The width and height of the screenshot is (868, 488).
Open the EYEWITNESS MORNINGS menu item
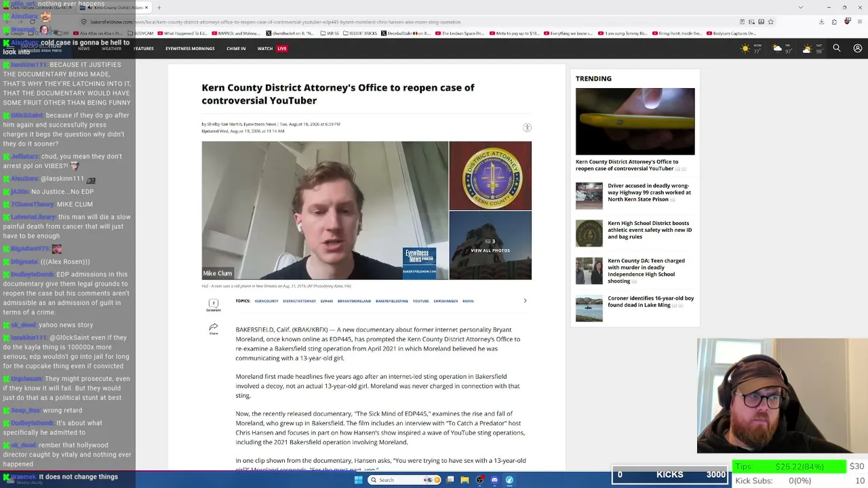(x=190, y=49)
